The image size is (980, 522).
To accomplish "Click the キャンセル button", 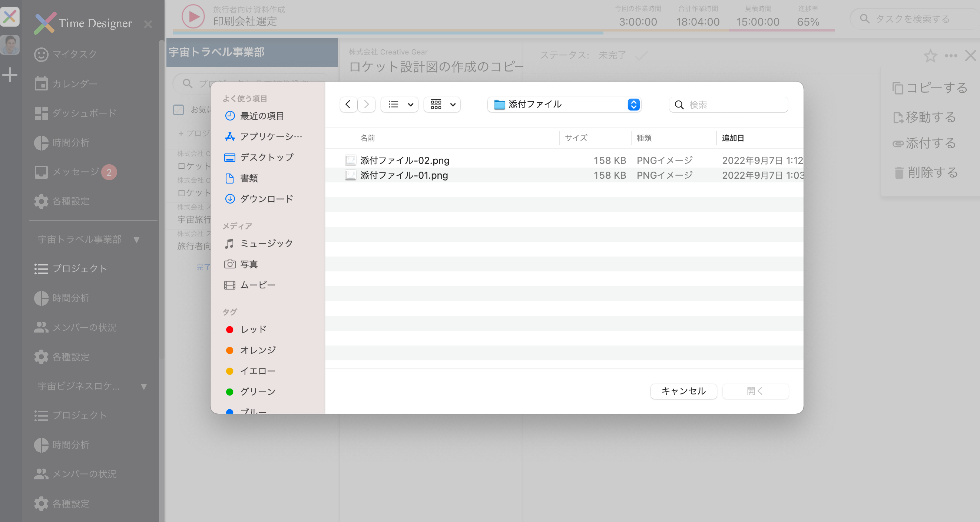I will pos(683,391).
